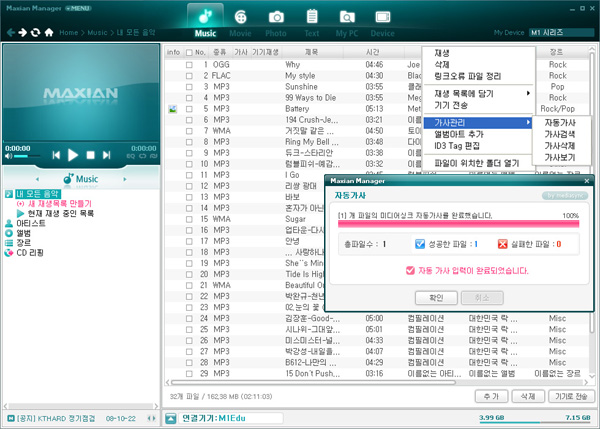Open the Device icon
600x429 pixels.
point(383,17)
